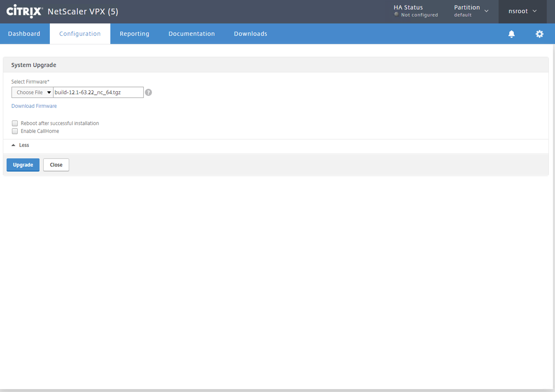Open the notifications bell
Screen dimensions: 555x392
(511, 34)
